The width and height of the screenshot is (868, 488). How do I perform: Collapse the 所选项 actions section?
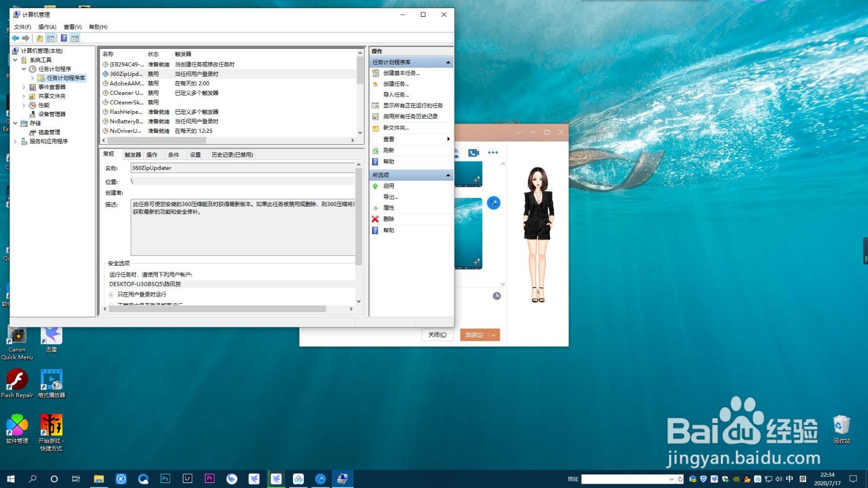point(448,175)
